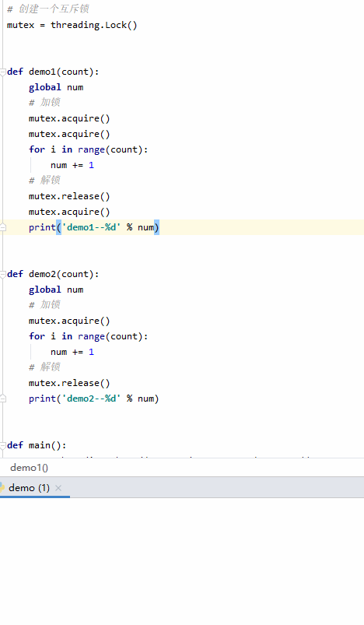Screen dimensions: 364x625
Task: Click 'num += 1' line in demo2
Action: [x=72, y=352]
